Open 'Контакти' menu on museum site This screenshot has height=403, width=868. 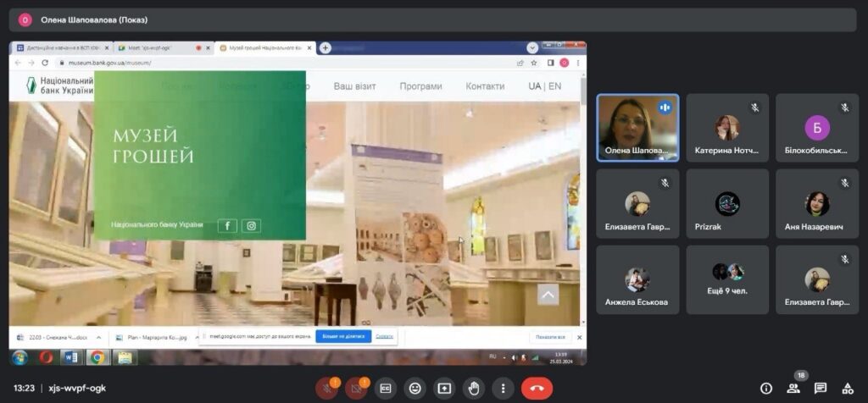tap(485, 86)
